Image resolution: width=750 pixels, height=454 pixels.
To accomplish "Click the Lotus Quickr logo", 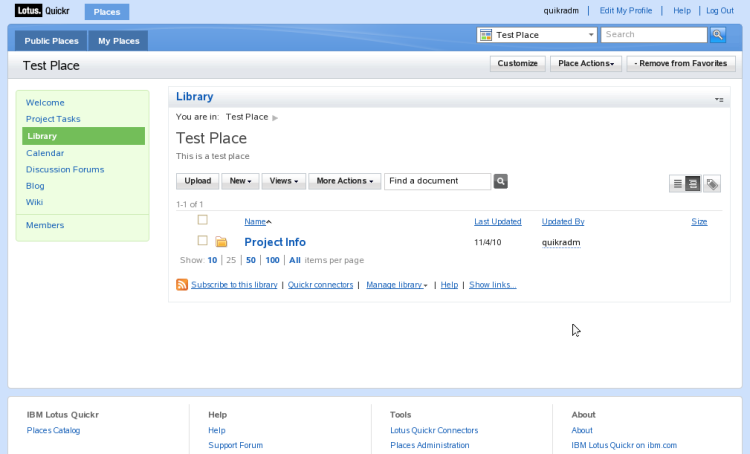I will pyautogui.click(x=42, y=11).
